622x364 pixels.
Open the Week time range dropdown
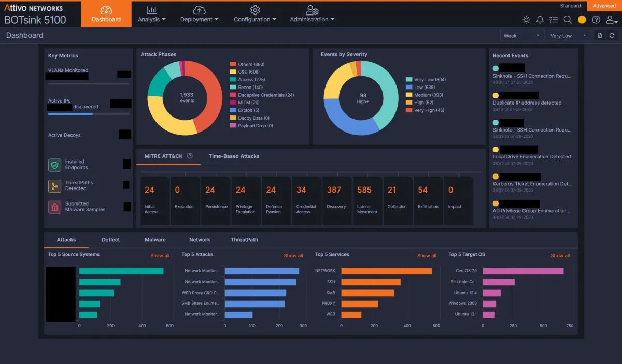click(x=522, y=36)
